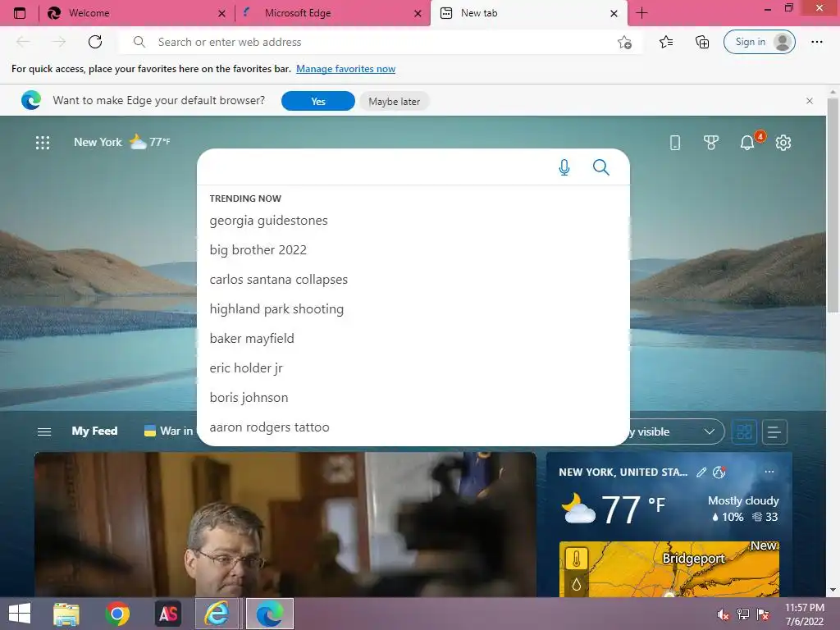
Task: Click the Sign in button
Action: (x=759, y=42)
